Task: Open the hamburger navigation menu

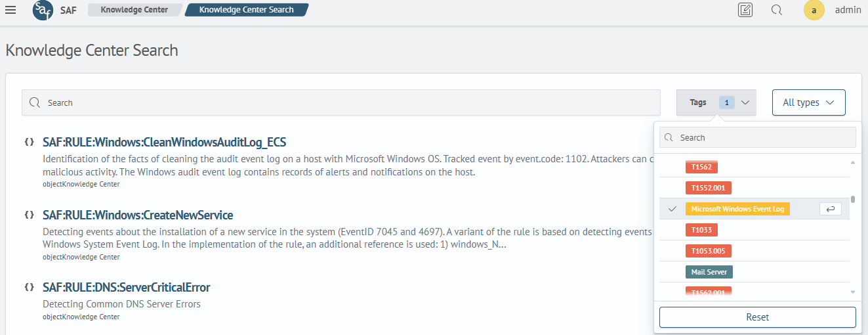Action: 10,10
